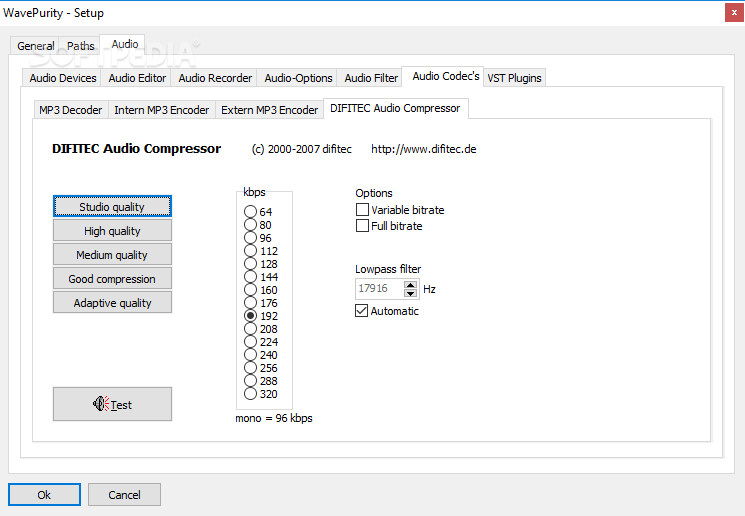The width and height of the screenshot is (745, 516).
Task: Select the 112 kbps radio button
Action: tap(250, 250)
